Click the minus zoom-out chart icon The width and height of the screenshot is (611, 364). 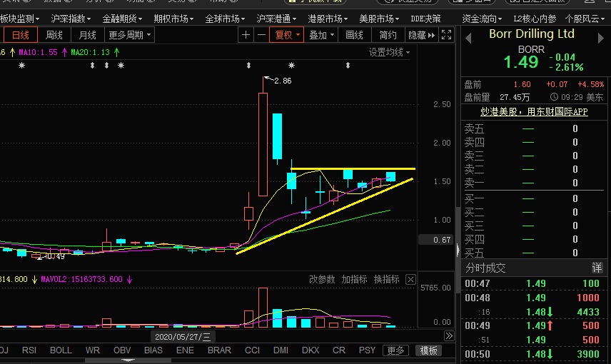point(262,35)
